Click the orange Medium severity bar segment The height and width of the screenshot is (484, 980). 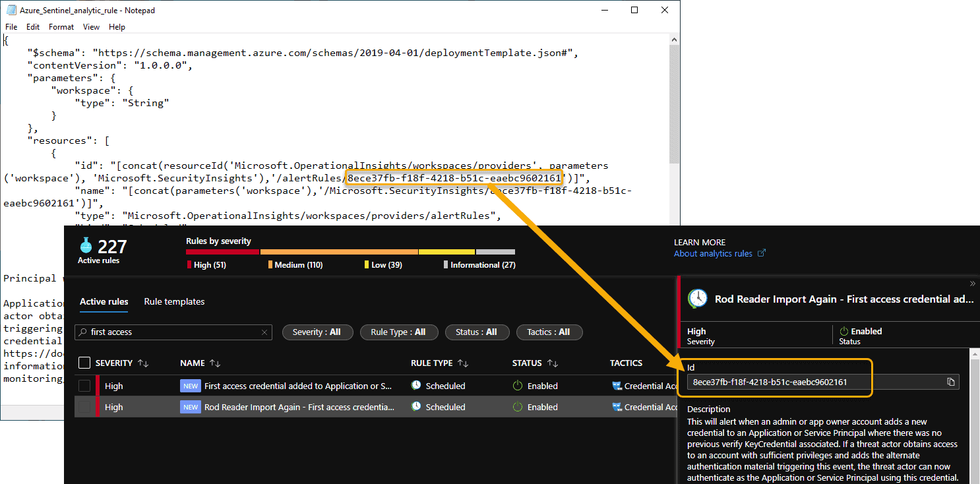click(339, 252)
